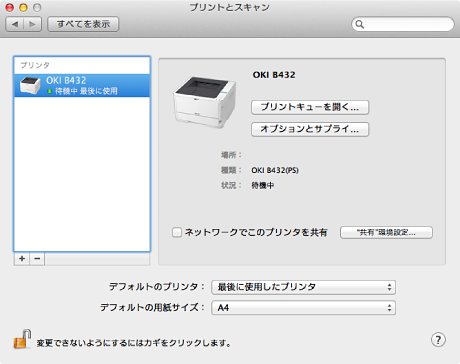Open "共有"環境設定 button
Viewport: 460px width, 364px height.
tap(386, 232)
